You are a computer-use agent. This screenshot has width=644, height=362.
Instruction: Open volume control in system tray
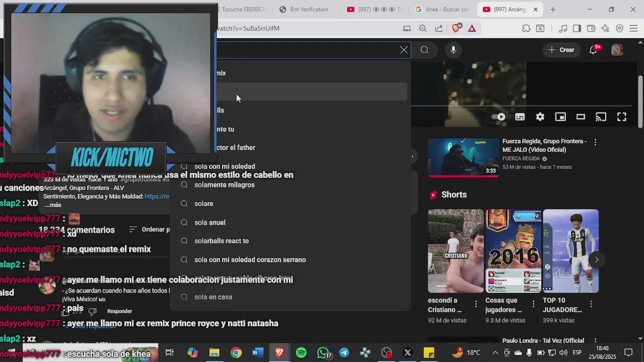(563, 352)
